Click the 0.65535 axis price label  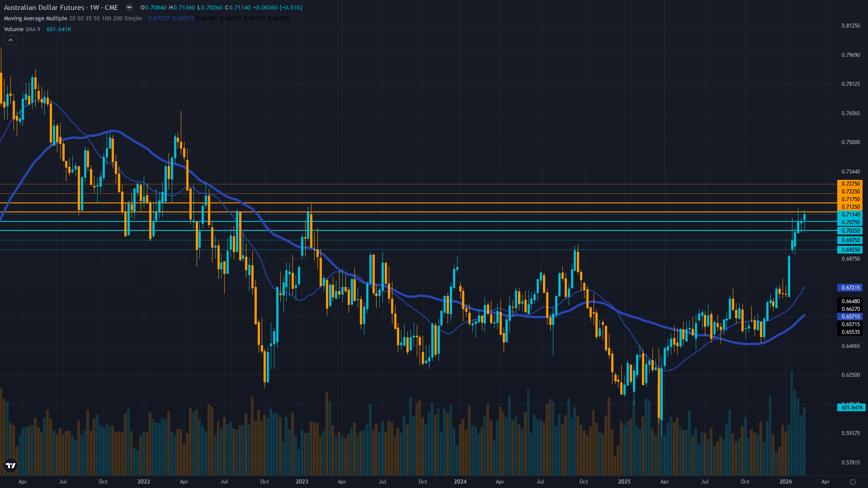(x=850, y=332)
